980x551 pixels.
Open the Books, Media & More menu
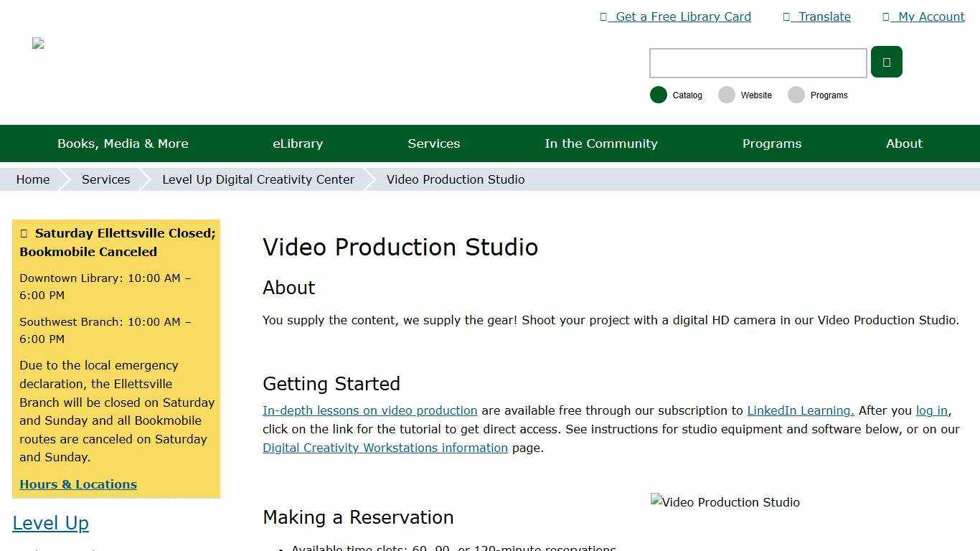coord(123,143)
